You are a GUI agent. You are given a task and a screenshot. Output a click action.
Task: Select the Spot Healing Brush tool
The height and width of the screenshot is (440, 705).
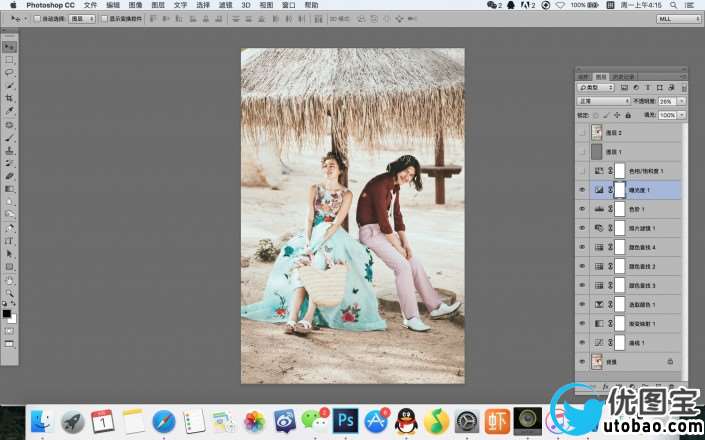[x=9, y=125]
